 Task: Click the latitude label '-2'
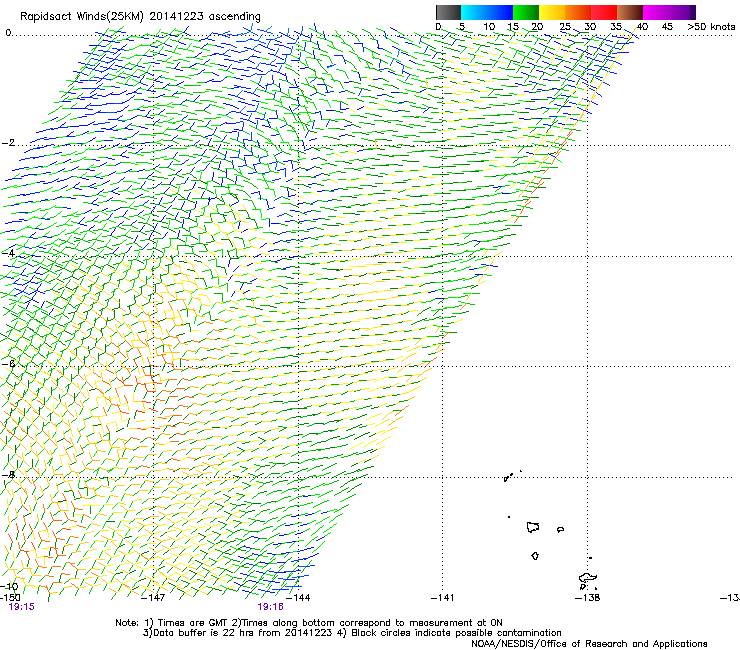(x=8, y=143)
